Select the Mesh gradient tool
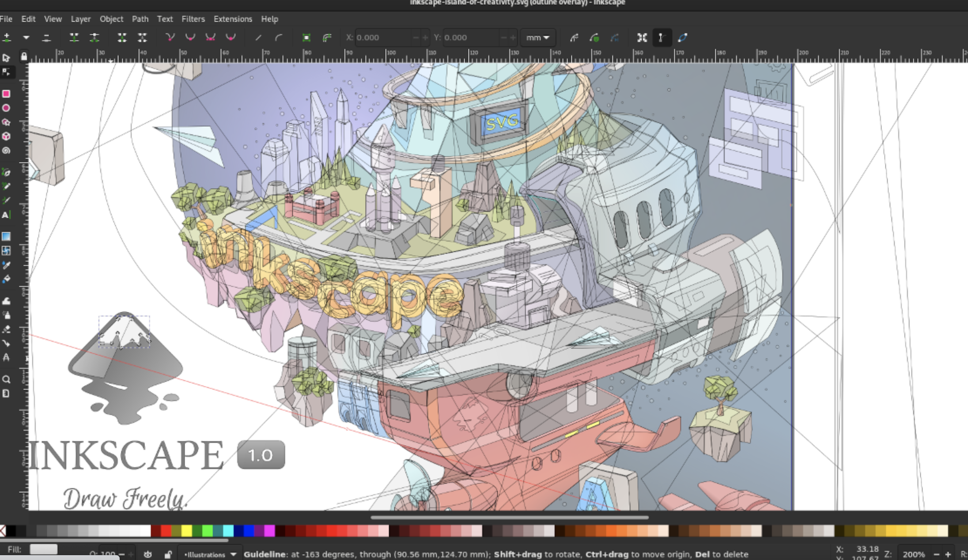 click(x=6, y=250)
